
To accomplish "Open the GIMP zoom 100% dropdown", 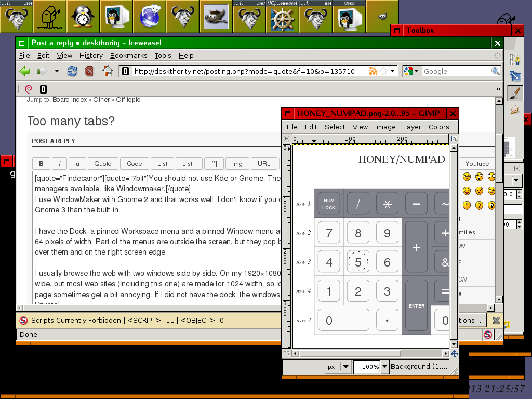I will click(x=384, y=366).
